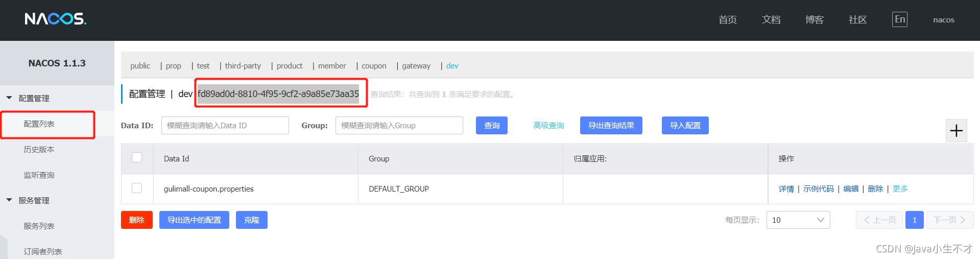Select the coupon namespace tab
The image size is (980, 259).
click(374, 66)
